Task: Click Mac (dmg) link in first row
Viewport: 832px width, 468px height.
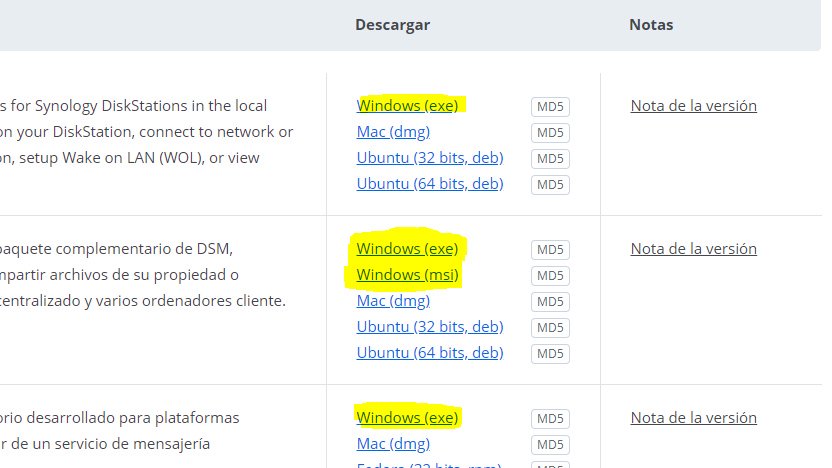Action: point(393,132)
